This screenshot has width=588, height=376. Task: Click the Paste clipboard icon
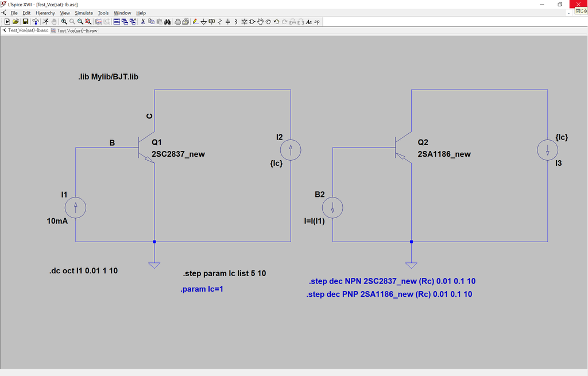click(160, 22)
